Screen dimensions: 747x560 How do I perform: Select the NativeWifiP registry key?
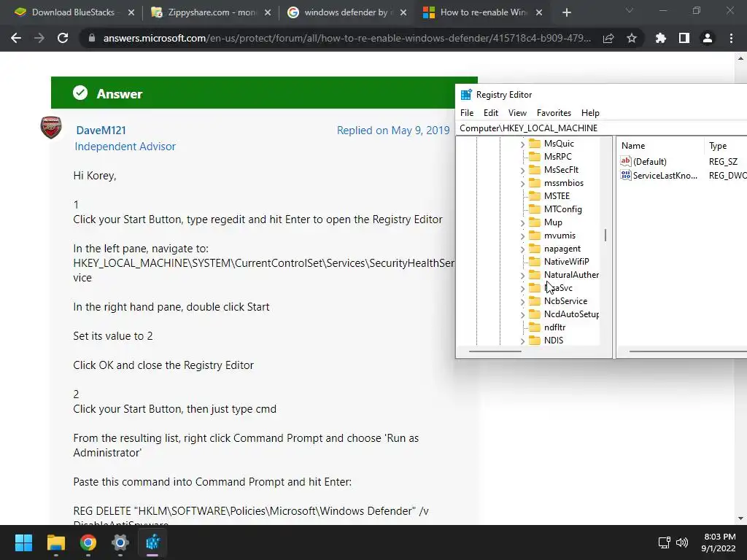[566, 262]
